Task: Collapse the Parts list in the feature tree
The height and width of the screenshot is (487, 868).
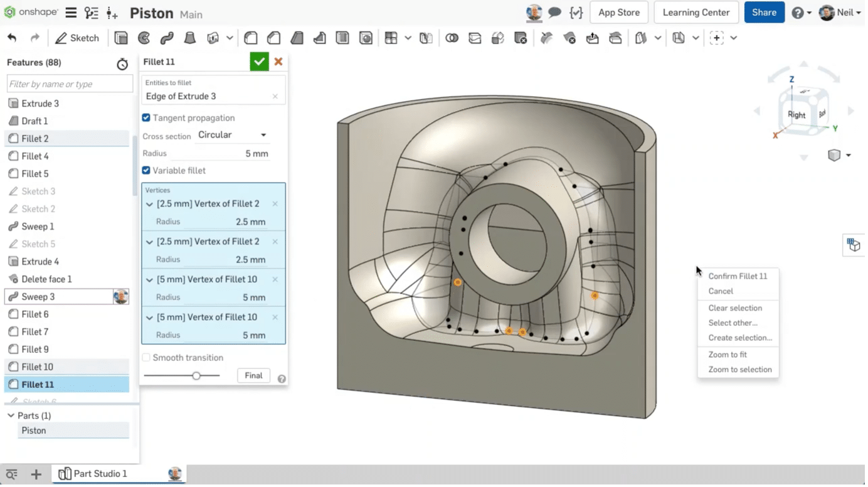Action: (x=11, y=415)
